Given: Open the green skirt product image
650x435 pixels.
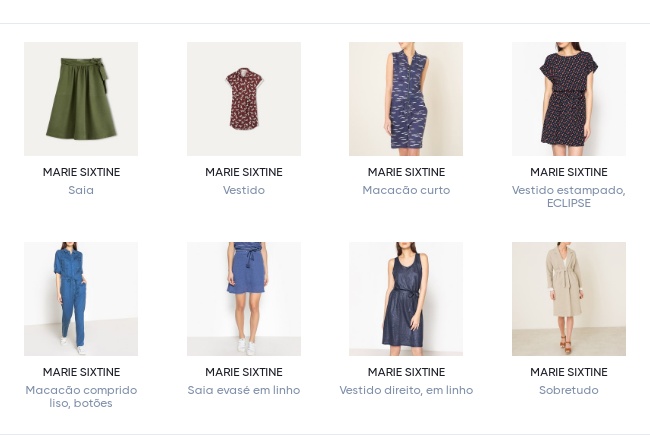Looking at the screenshot, I should 81,99.
